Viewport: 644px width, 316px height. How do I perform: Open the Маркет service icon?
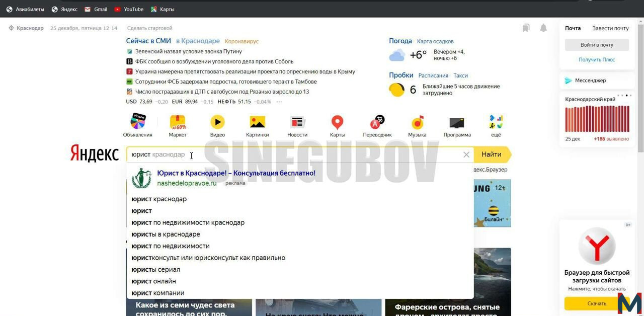(x=178, y=121)
